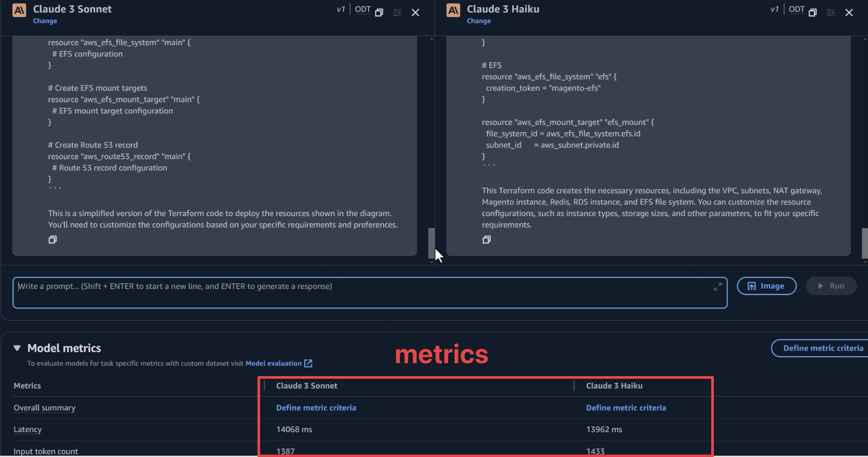Open Claude 3 Sonnet configuration sliders
868x457 pixels.
tap(397, 12)
